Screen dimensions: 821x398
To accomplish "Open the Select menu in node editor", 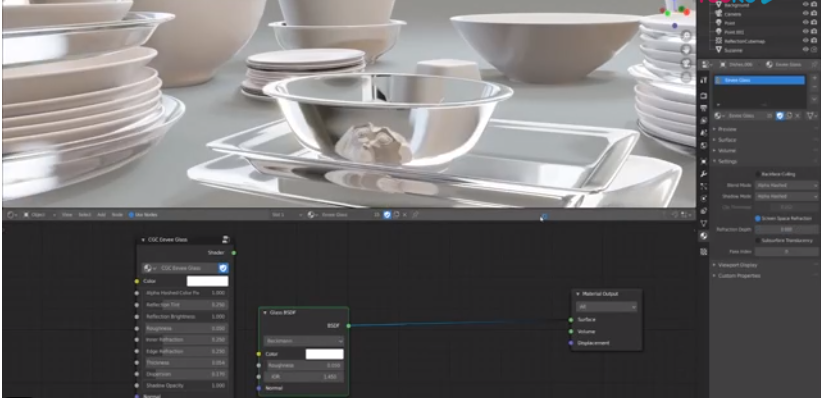I will 84,215.
